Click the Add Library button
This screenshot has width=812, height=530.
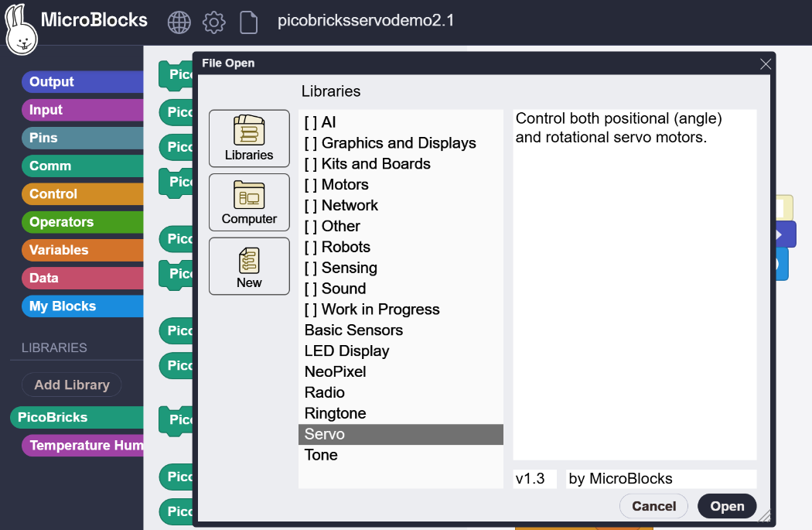coord(72,385)
